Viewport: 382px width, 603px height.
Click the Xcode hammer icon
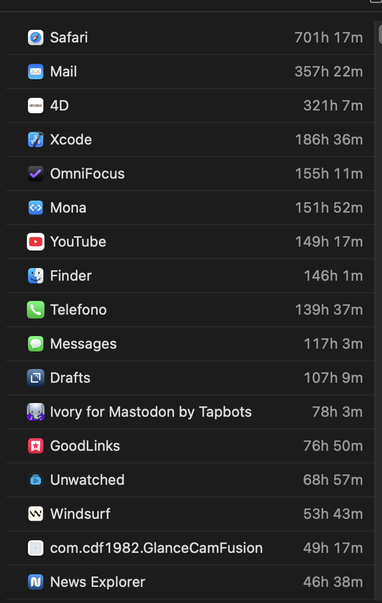tap(35, 140)
